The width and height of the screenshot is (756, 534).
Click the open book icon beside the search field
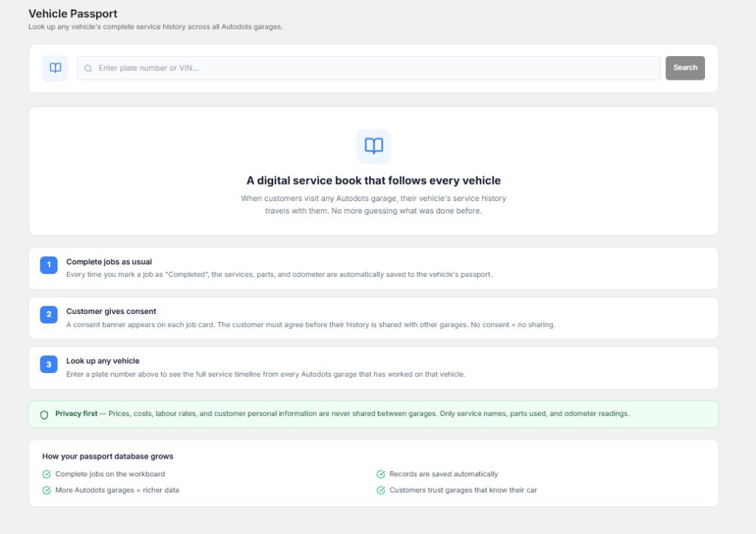(x=55, y=68)
